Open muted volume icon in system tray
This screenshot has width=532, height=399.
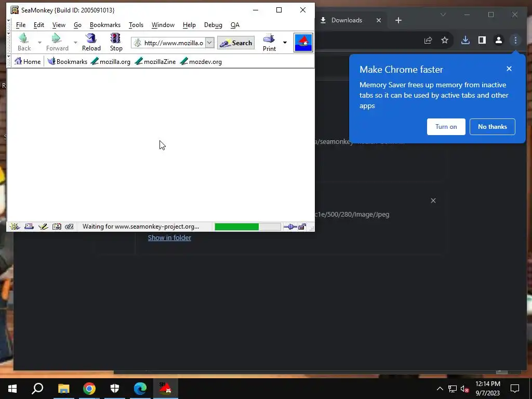coord(464,389)
